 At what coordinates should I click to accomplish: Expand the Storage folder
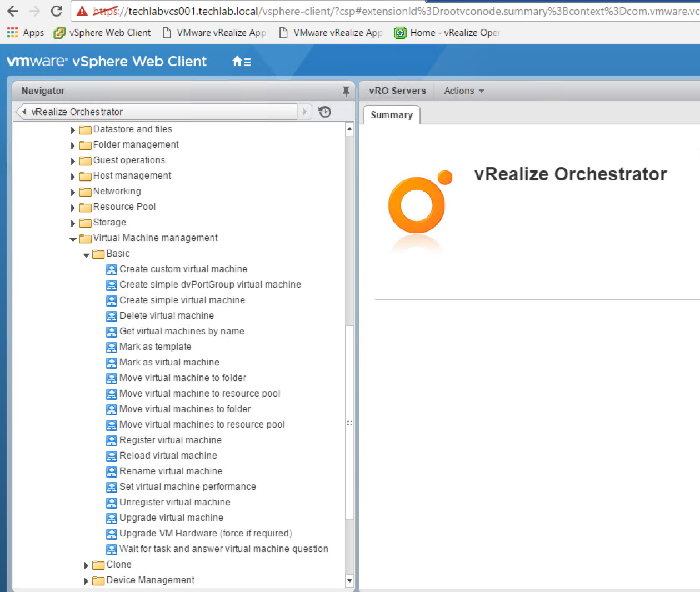(x=73, y=223)
